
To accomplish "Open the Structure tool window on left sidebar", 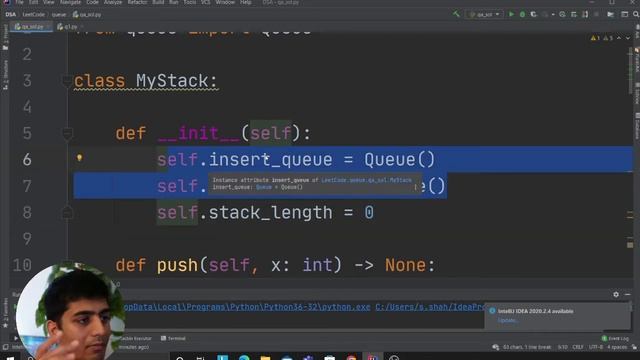I will [x=5, y=75].
